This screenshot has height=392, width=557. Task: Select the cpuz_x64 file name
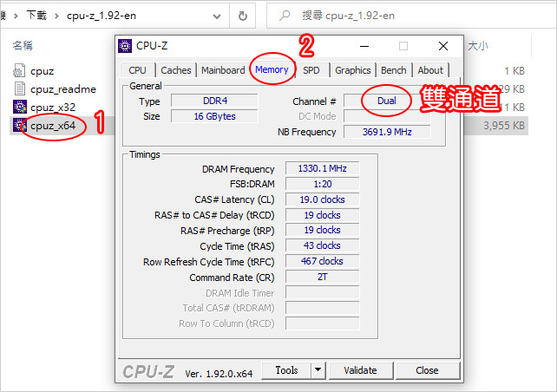[53, 126]
